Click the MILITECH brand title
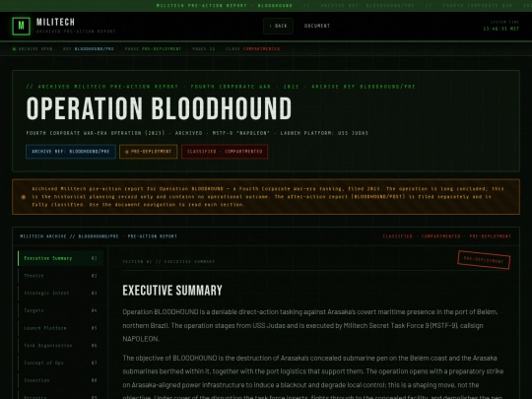This screenshot has width=532, height=399. (x=55, y=22)
